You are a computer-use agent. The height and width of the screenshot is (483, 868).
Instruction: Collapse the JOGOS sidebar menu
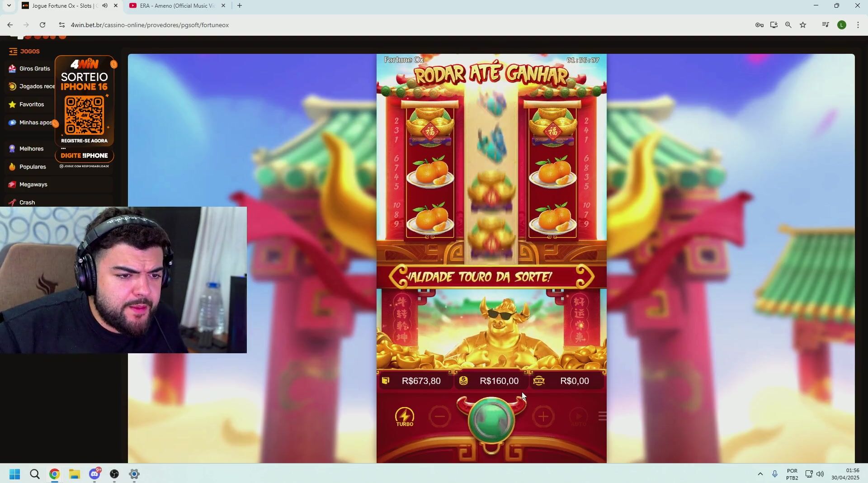(13, 52)
